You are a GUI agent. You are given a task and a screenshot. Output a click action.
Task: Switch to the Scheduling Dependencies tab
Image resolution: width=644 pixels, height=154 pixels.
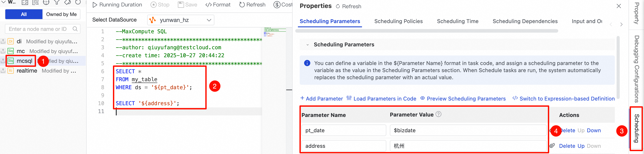pyautogui.click(x=525, y=21)
